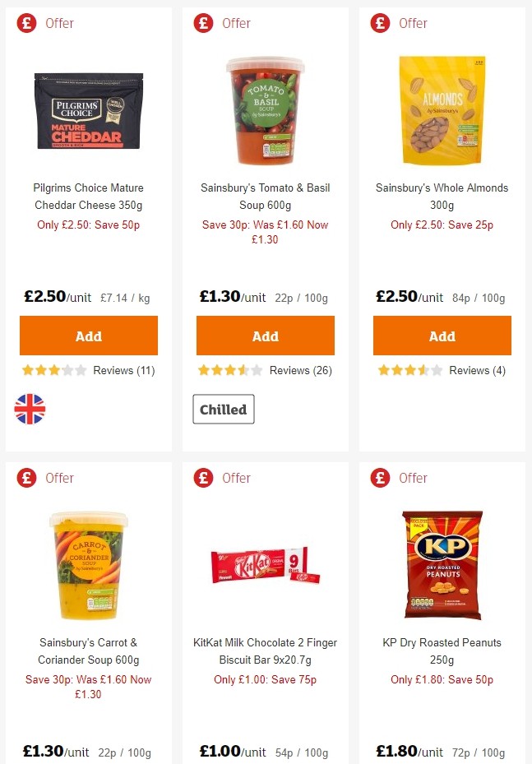Click the KP Dry Roasted Peanuts product image
This screenshot has height=764, width=532.
[442, 564]
